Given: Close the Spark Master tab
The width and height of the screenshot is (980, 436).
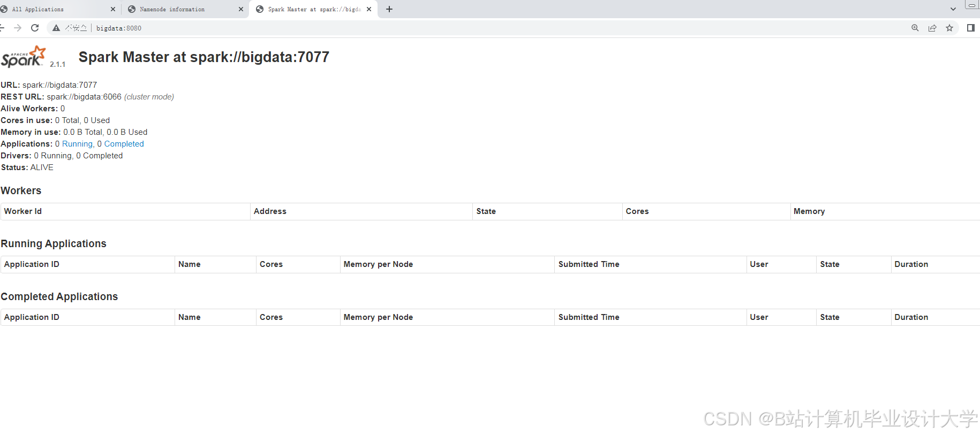Looking at the screenshot, I should tap(369, 9).
